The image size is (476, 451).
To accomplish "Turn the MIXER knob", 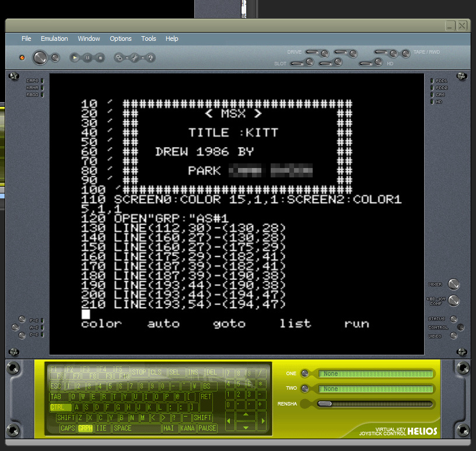I will (453, 285).
